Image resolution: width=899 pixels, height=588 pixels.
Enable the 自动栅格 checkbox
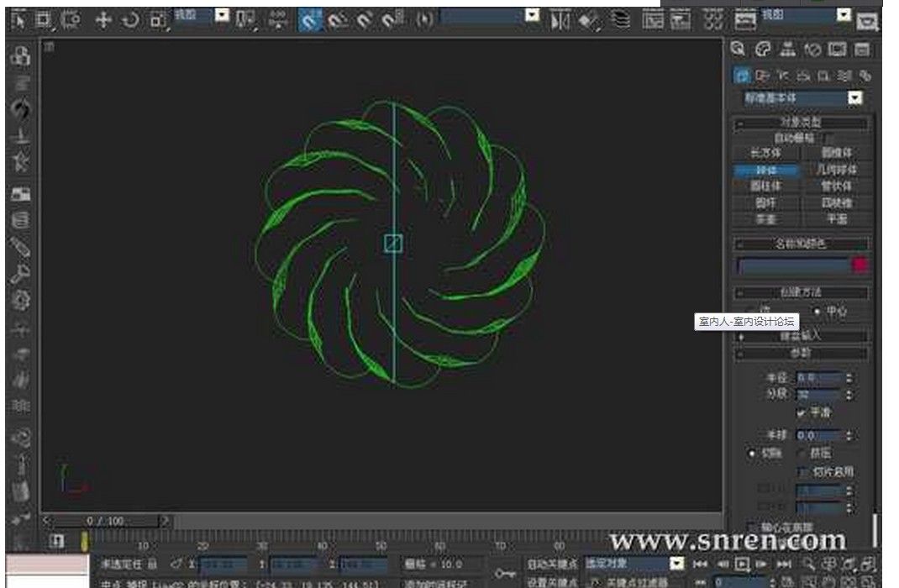[x=829, y=138]
